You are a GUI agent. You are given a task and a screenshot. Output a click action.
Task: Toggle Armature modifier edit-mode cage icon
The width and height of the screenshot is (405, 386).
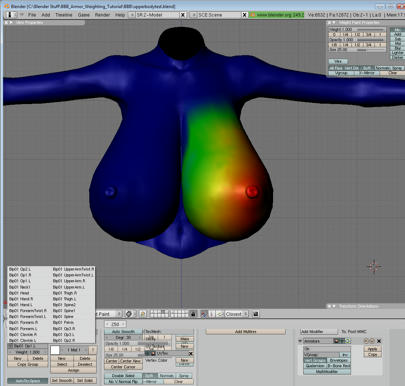click(x=348, y=341)
